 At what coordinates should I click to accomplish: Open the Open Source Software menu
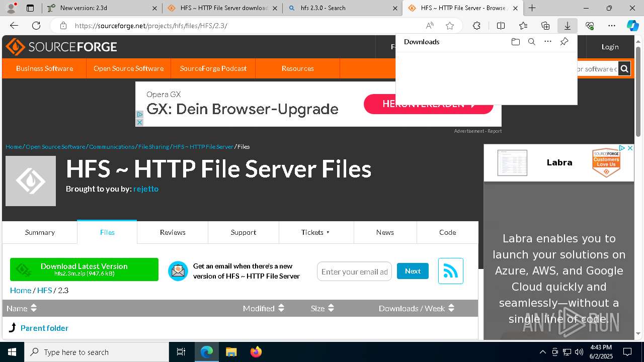[128, 68]
